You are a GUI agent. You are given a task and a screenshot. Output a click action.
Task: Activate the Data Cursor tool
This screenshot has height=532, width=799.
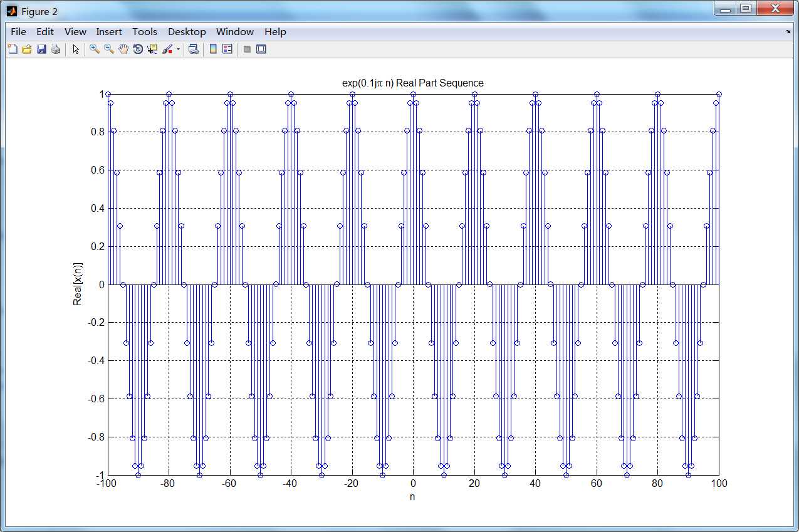coord(152,49)
